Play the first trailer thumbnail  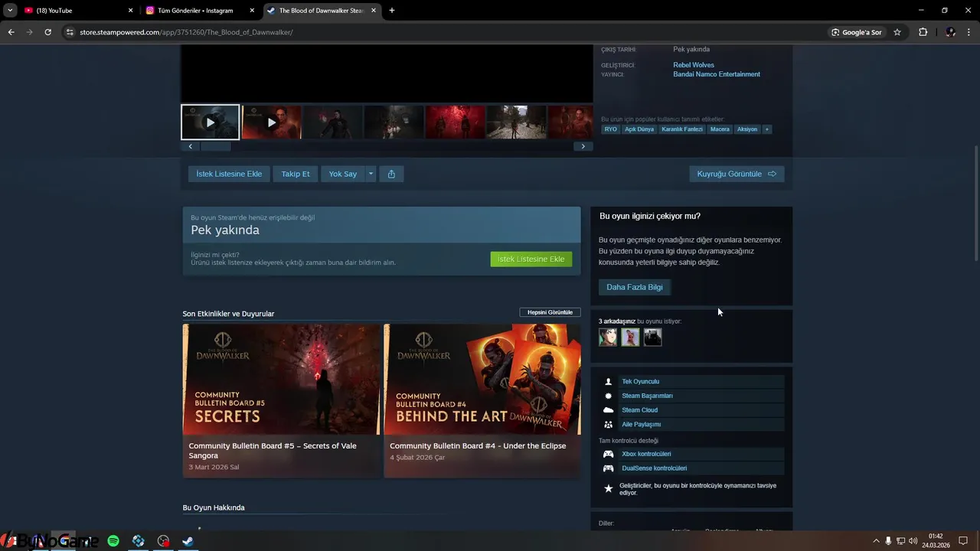point(211,122)
